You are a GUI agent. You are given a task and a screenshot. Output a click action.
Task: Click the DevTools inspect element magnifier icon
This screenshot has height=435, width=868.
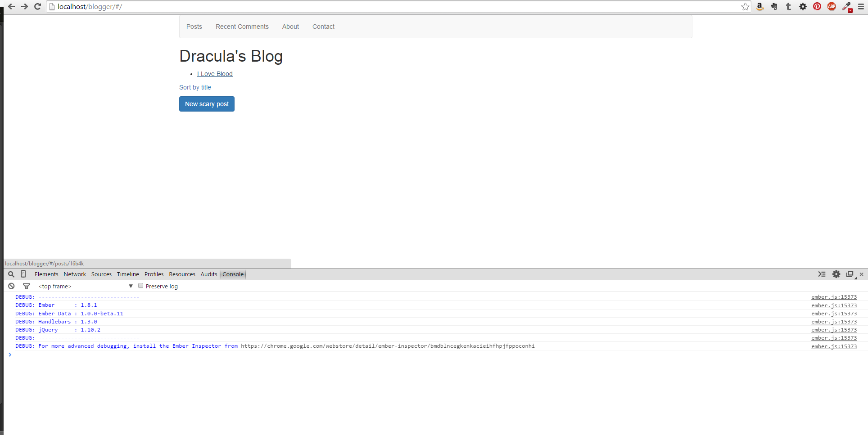11,274
